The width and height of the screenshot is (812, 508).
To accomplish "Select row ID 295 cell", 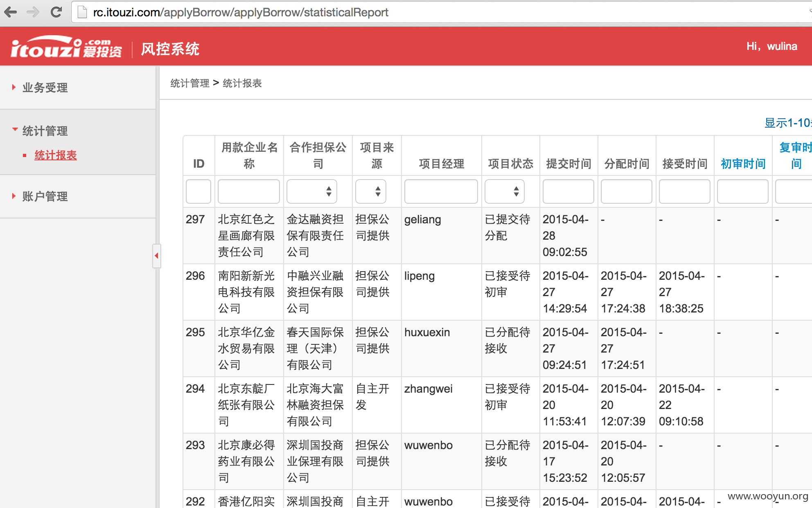I will pos(195,333).
